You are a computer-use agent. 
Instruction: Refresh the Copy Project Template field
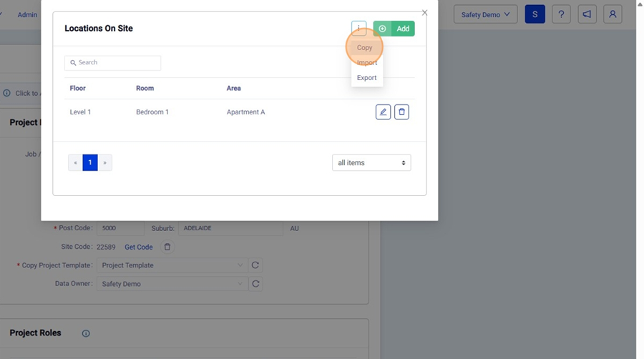point(255,265)
